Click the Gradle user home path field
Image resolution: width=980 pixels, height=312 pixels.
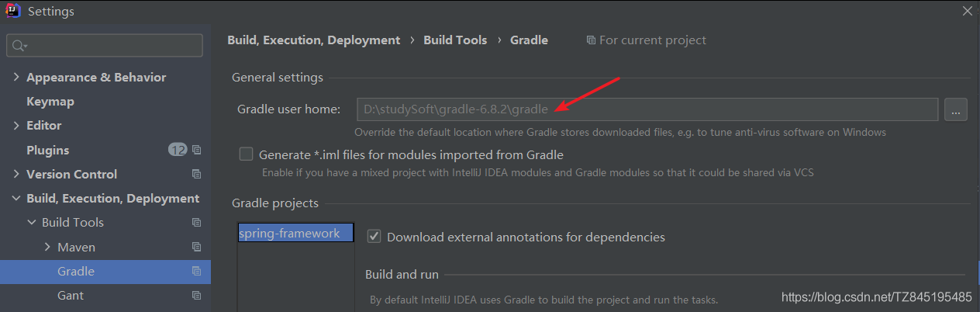click(x=647, y=109)
